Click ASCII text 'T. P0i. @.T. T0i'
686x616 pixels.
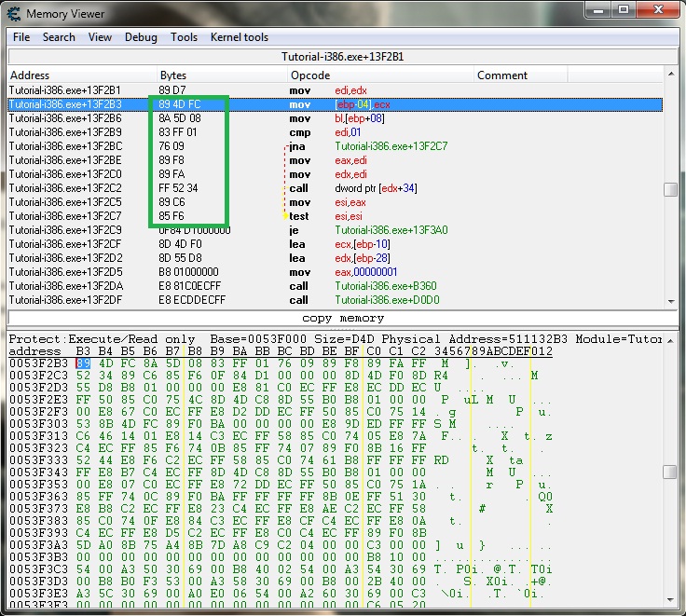tap(493, 569)
